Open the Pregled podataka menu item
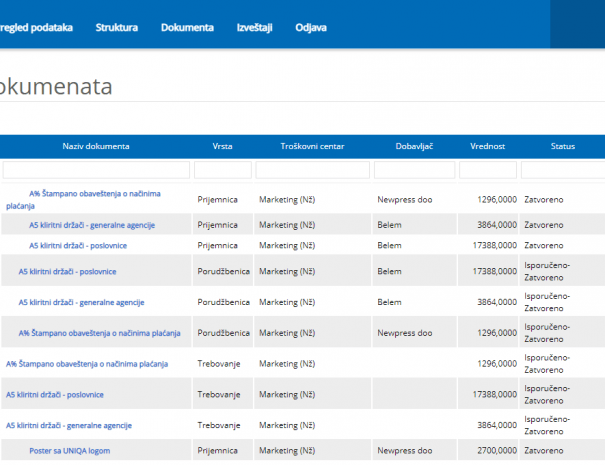The width and height of the screenshot is (605, 465). [37, 27]
